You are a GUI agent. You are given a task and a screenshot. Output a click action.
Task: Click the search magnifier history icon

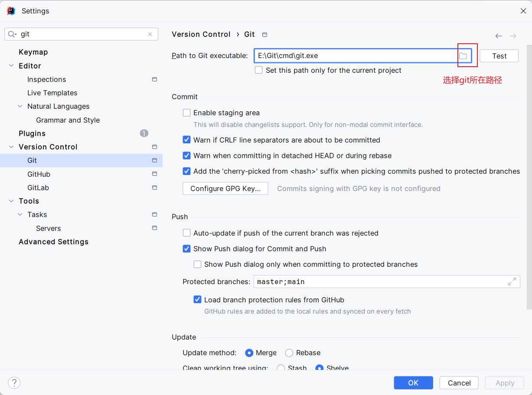(x=13, y=34)
